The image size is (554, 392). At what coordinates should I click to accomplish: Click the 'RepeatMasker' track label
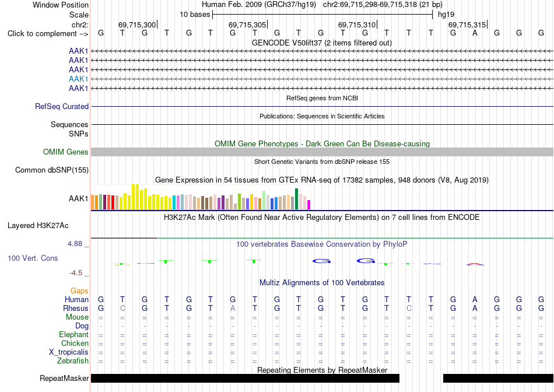pyautogui.click(x=64, y=378)
